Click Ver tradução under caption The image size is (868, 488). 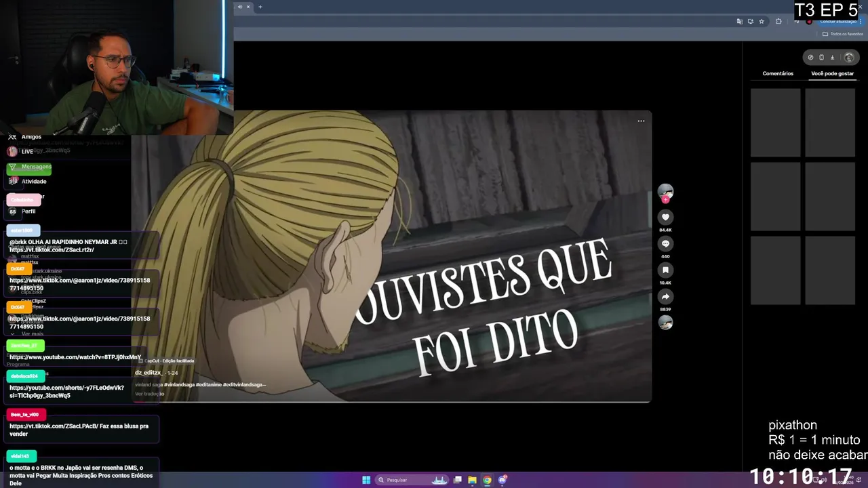[x=149, y=394]
